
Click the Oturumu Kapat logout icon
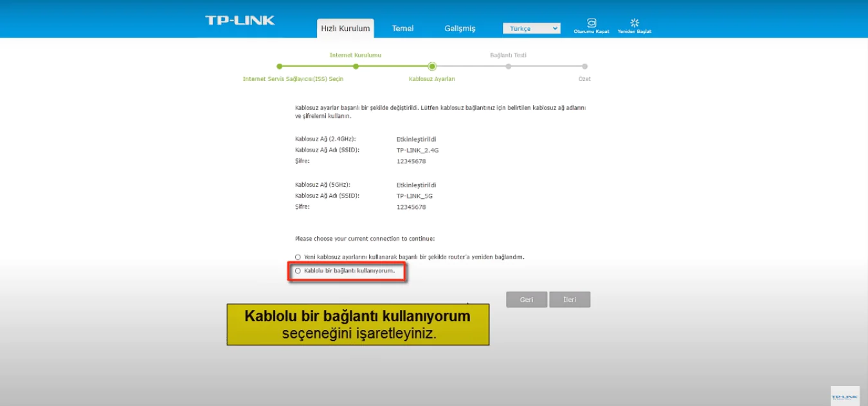point(592,23)
